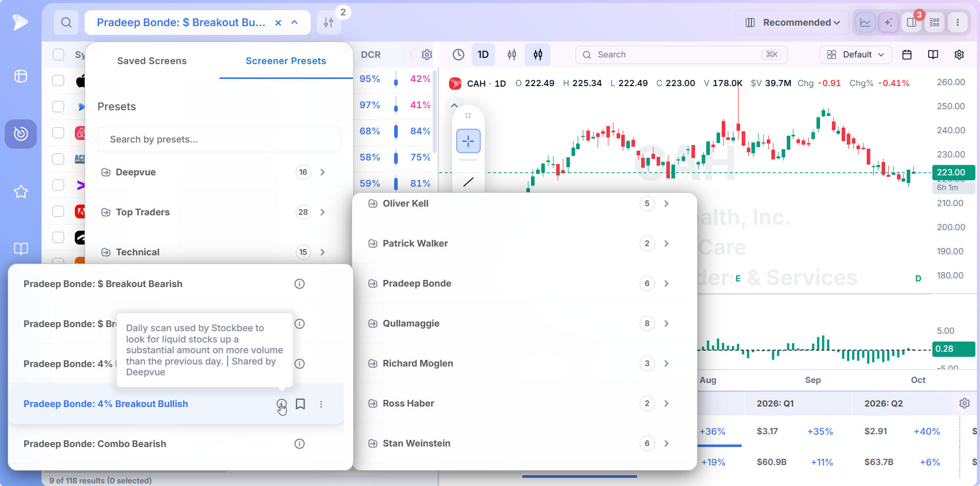Open more options for 4% Breakout Bullish
Image resolution: width=980 pixels, height=486 pixels.
click(321, 404)
